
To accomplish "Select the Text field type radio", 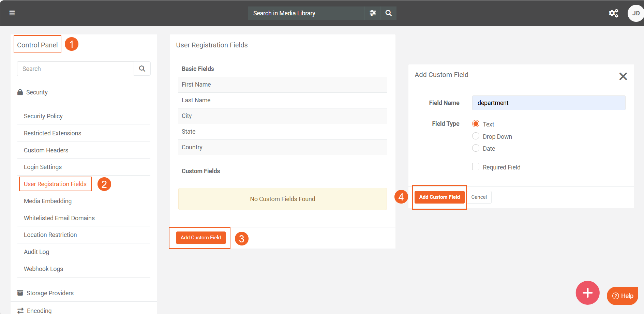I will coord(476,124).
